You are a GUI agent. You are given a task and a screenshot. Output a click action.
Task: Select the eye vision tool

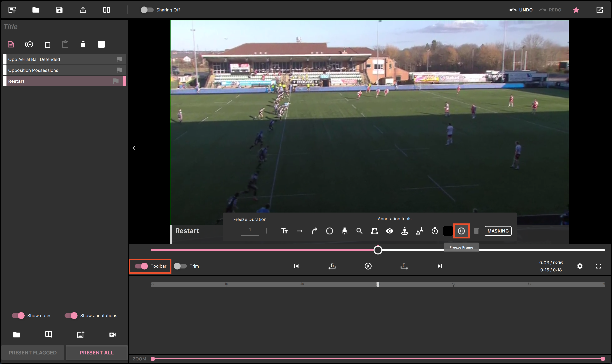[x=390, y=231]
